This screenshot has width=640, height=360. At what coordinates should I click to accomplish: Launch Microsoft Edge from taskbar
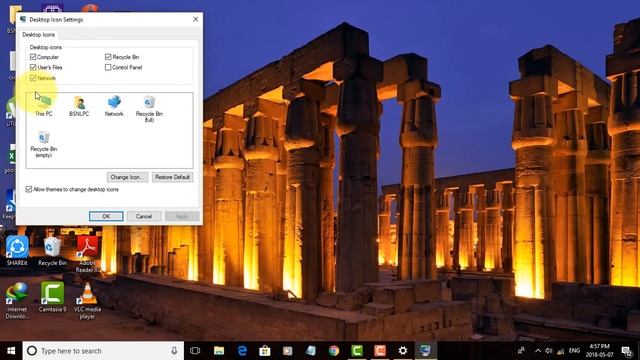click(x=242, y=351)
